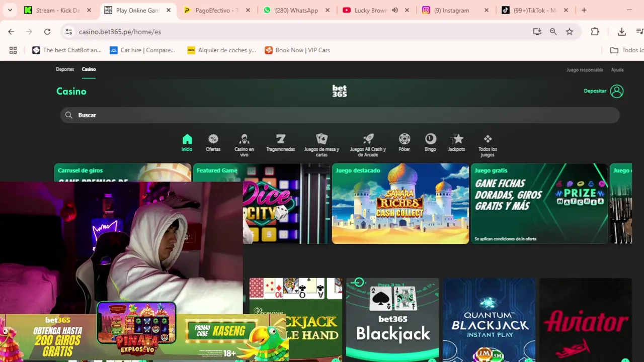Screen dimensions: 644x362
Task: Switch to the TikTok tab
Action: [535, 10]
